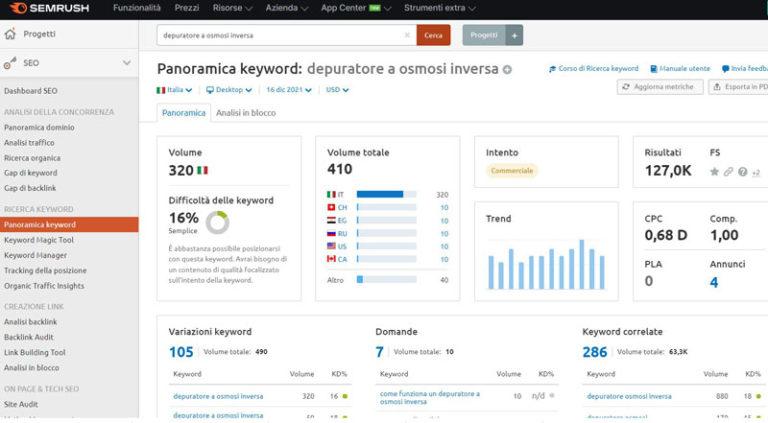This screenshot has height=423, width=768.
Task: Open Site Audit in the sidebar
Action: coord(21,404)
